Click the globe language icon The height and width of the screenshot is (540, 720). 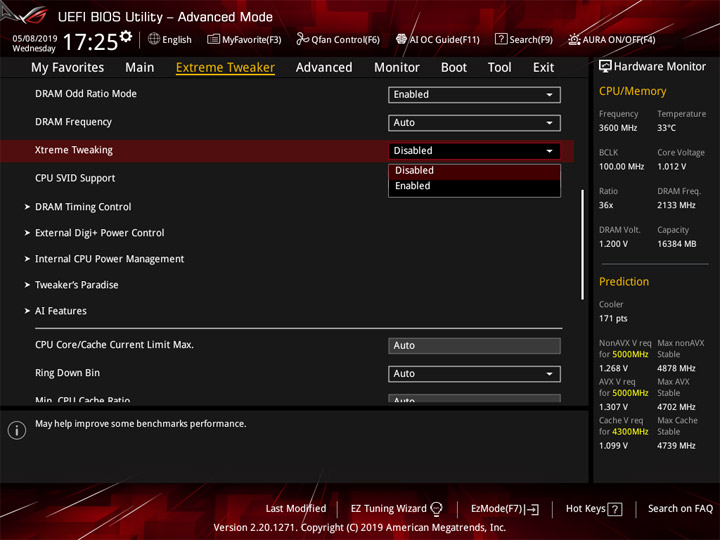coord(154,39)
